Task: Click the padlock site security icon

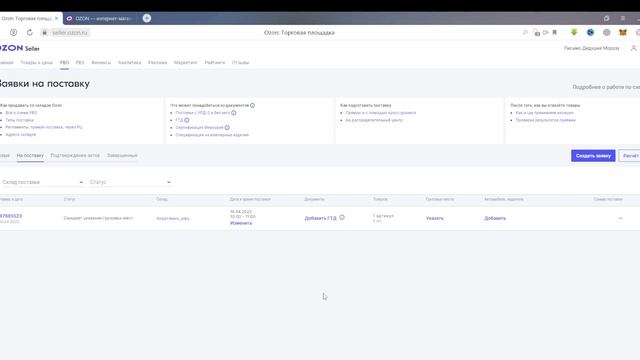Action: 44,32
